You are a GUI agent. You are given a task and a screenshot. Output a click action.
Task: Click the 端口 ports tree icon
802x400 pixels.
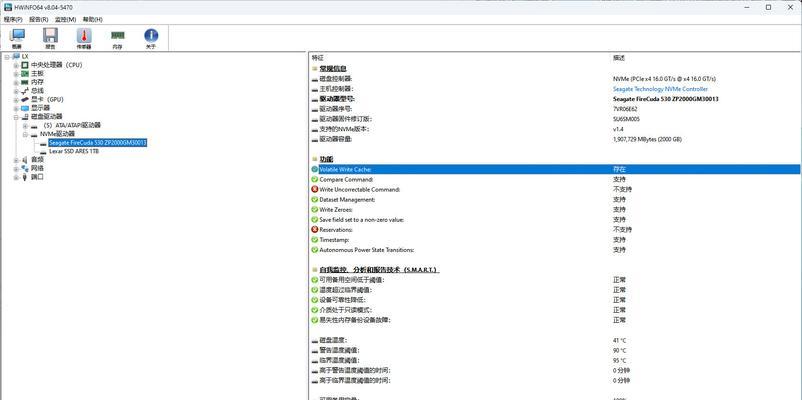(x=25, y=177)
